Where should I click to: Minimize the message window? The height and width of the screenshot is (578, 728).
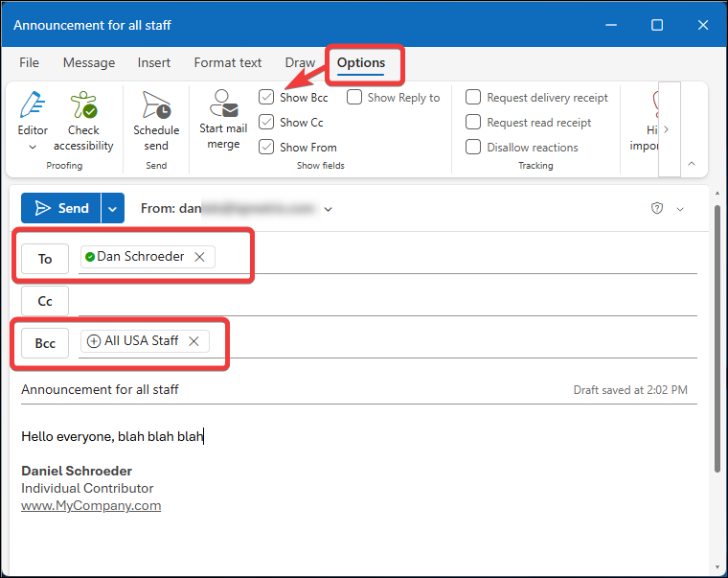click(611, 25)
